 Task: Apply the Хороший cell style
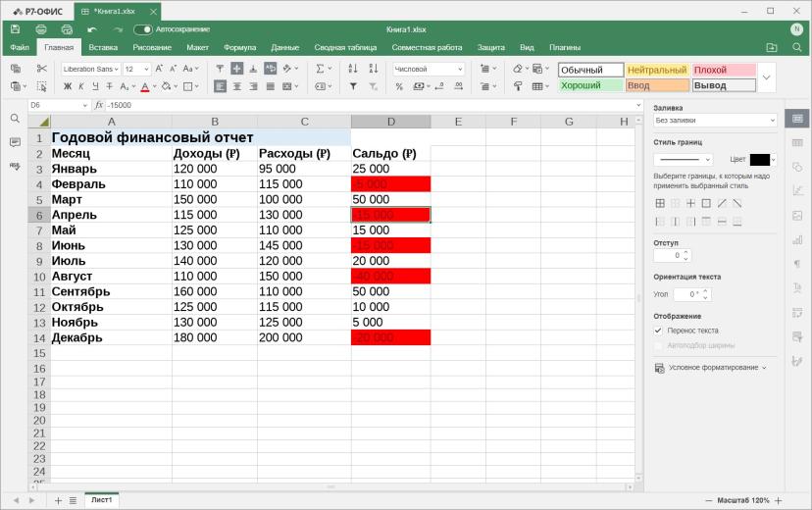click(x=591, y=85)
